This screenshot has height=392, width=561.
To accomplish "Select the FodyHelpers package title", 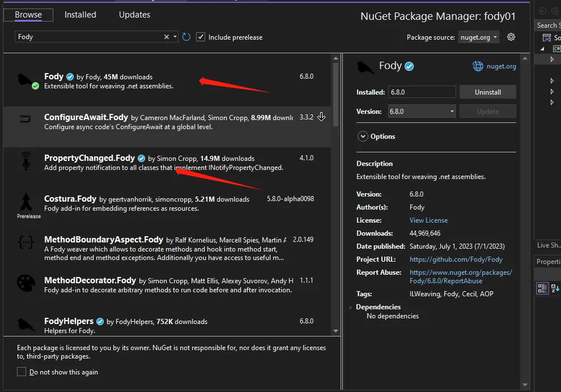I will coord(69,321).
